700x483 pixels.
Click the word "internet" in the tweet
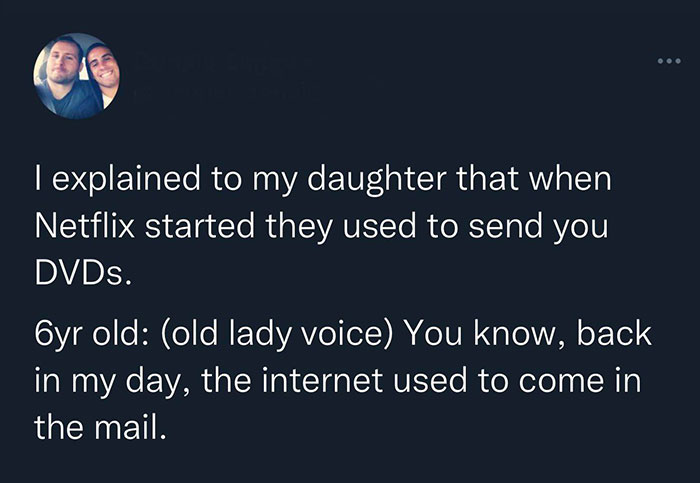point(322,381)
